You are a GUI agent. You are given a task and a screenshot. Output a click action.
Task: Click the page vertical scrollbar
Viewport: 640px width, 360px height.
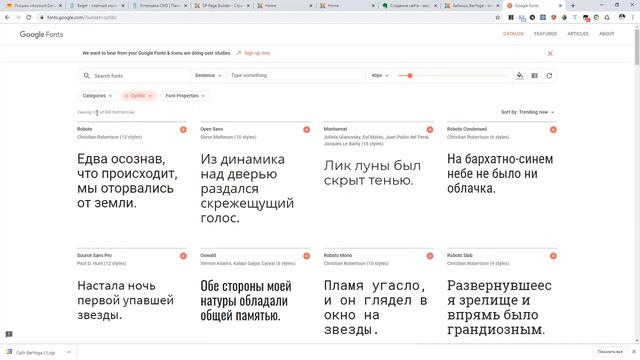[x=637, y=47]
